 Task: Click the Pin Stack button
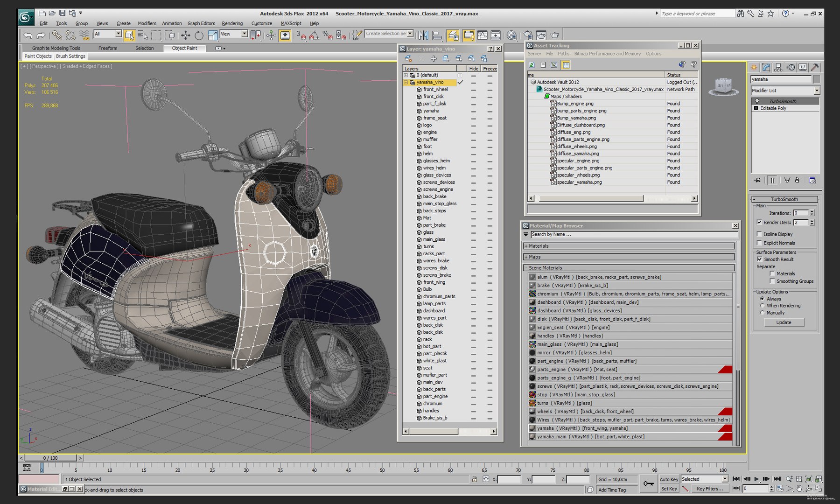(757, 180)
